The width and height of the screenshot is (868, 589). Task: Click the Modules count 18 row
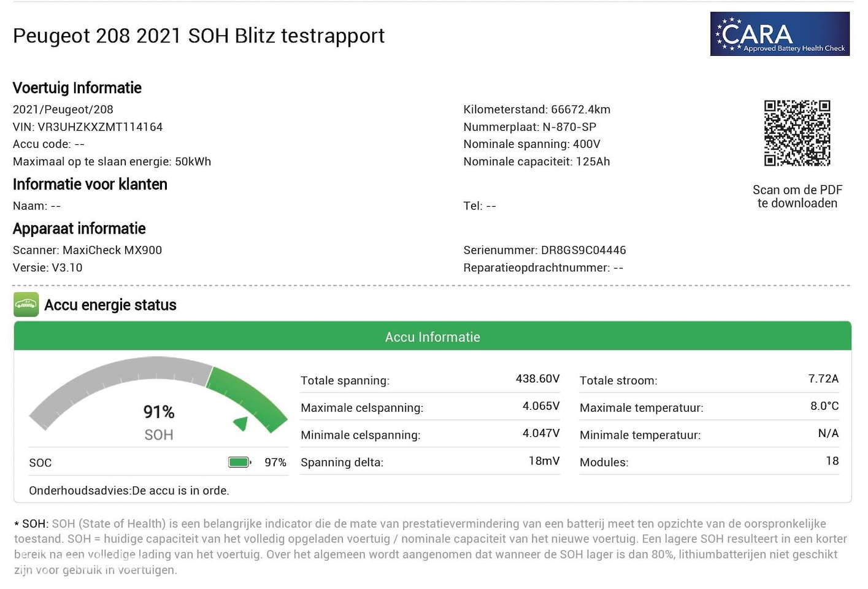click(709, 462)
